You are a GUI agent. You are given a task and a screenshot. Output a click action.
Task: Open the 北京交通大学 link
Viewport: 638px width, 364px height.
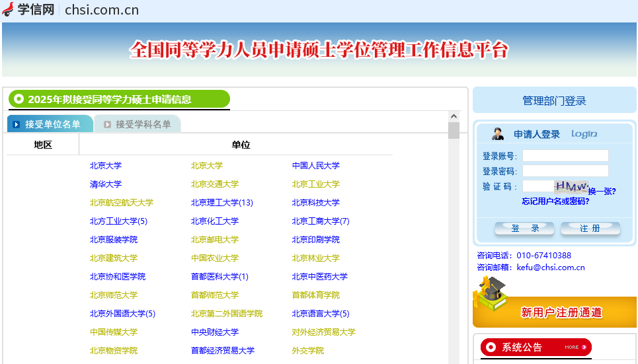pos(215,184)
